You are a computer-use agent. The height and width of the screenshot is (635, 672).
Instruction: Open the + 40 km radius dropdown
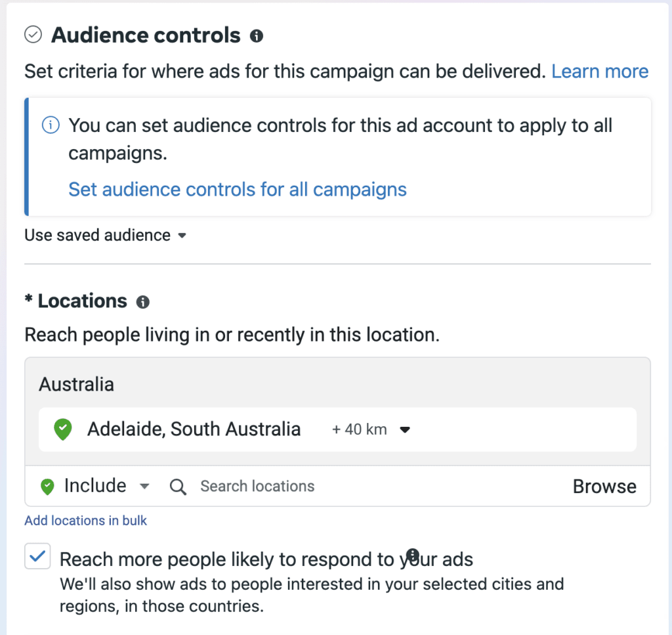pyautogui.click(x=371, y=430)
